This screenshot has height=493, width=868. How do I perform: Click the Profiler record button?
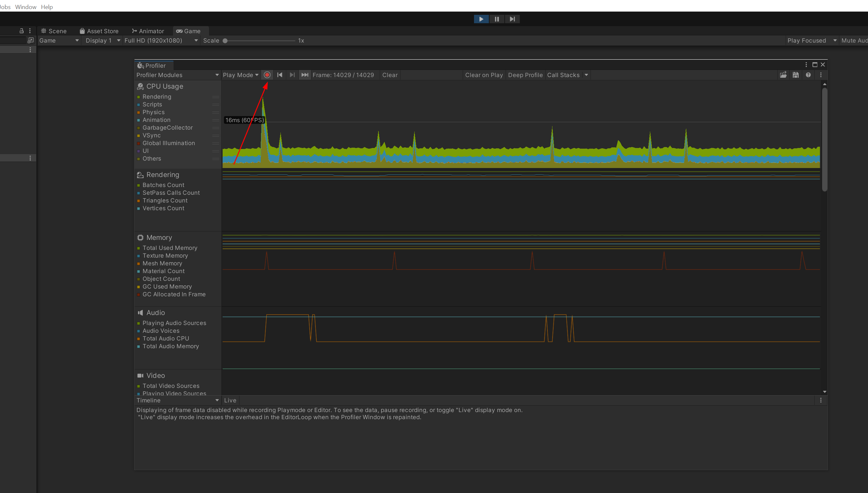267,75
